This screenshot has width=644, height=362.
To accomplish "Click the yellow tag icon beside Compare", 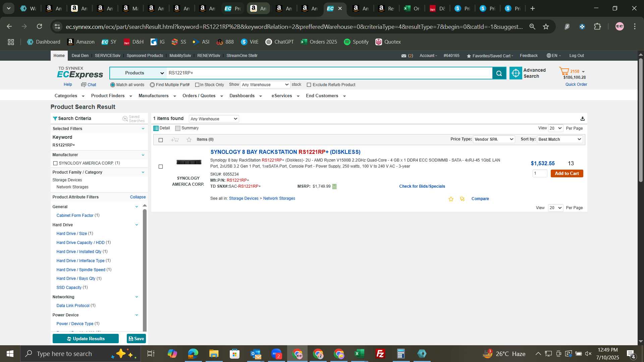I will coord(462,199).
